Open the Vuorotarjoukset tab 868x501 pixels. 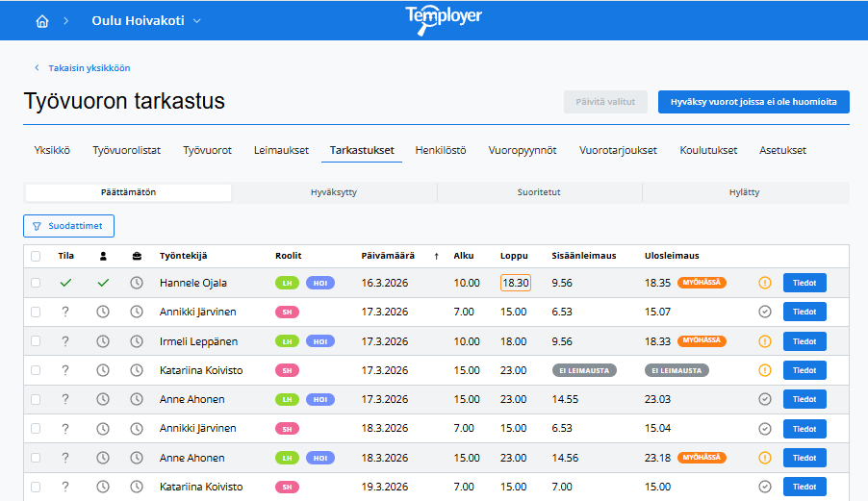coord(619,150)
